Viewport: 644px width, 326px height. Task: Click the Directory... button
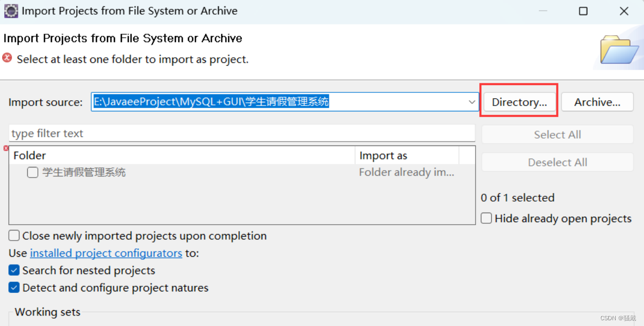pyautogui.click(x=519, y=102)
